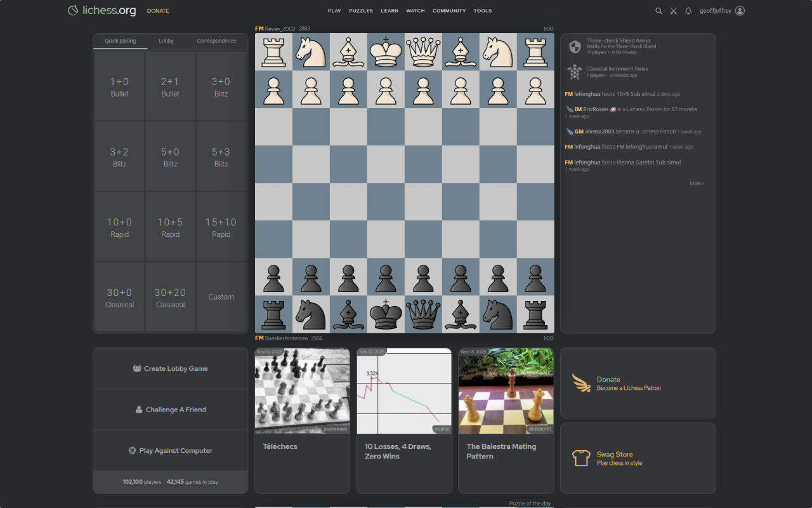Open the Tools menu
This screenshot has height=508, width=812.
pos(483,11)
